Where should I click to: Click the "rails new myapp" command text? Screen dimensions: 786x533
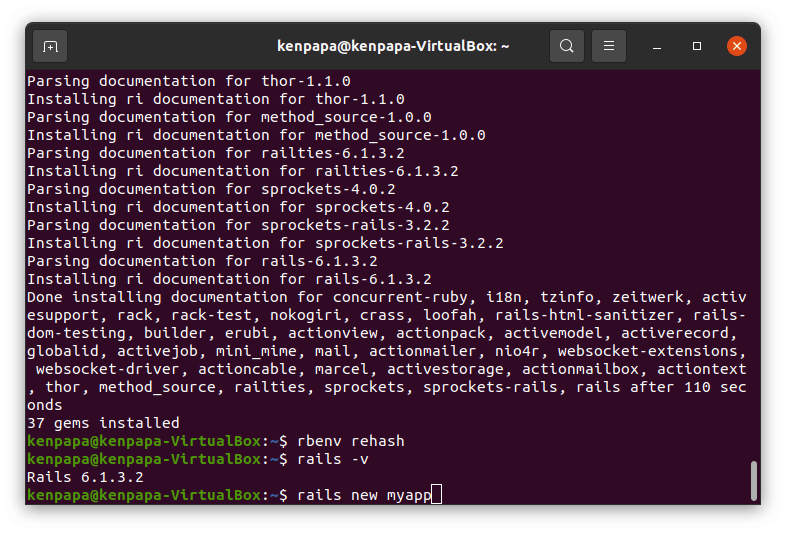click(x=364, y=495)
